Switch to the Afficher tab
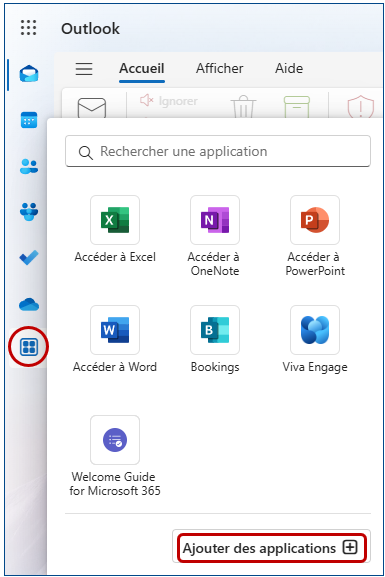Viewport: 385px width, 577px height. [219, 68]
